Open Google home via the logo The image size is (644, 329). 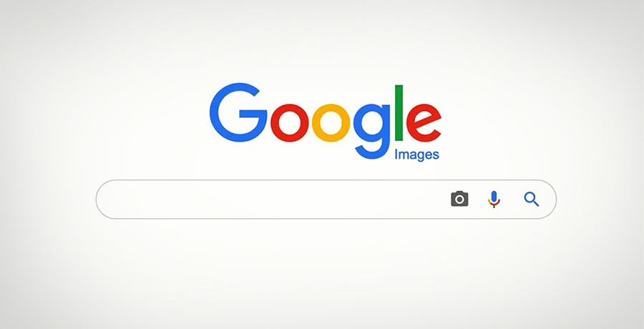(326, 122)
